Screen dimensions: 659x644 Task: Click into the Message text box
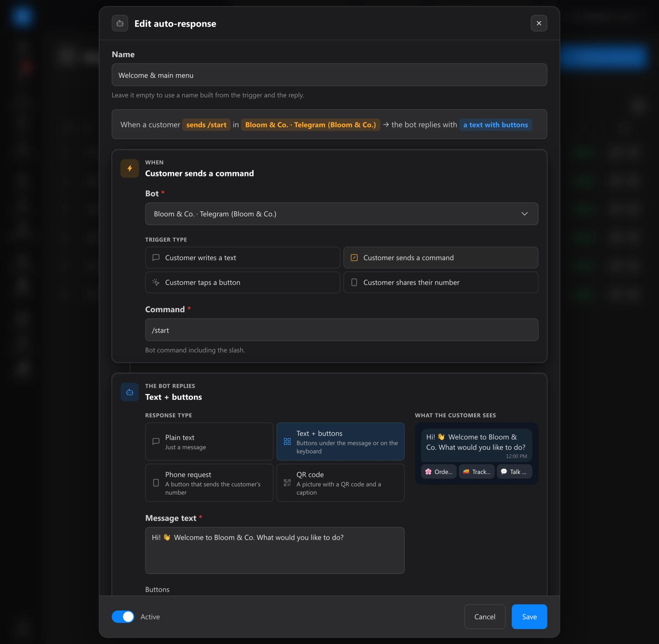pos(275,550)
